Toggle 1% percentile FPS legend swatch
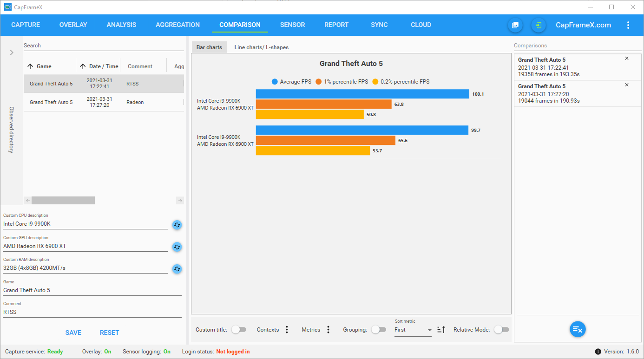The height and width of the screenshot is (359, 644). [319, 82]
